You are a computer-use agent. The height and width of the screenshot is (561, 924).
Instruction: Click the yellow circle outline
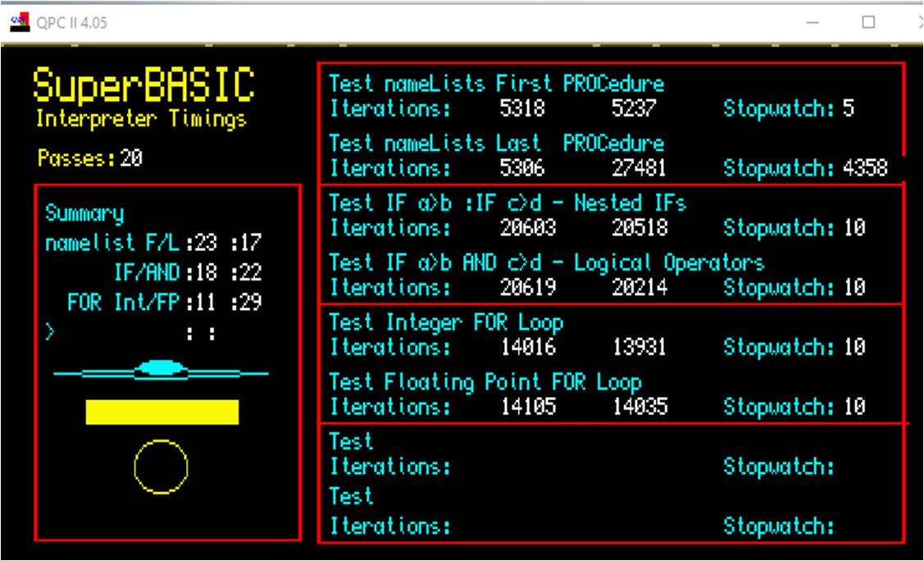(161, 467)
